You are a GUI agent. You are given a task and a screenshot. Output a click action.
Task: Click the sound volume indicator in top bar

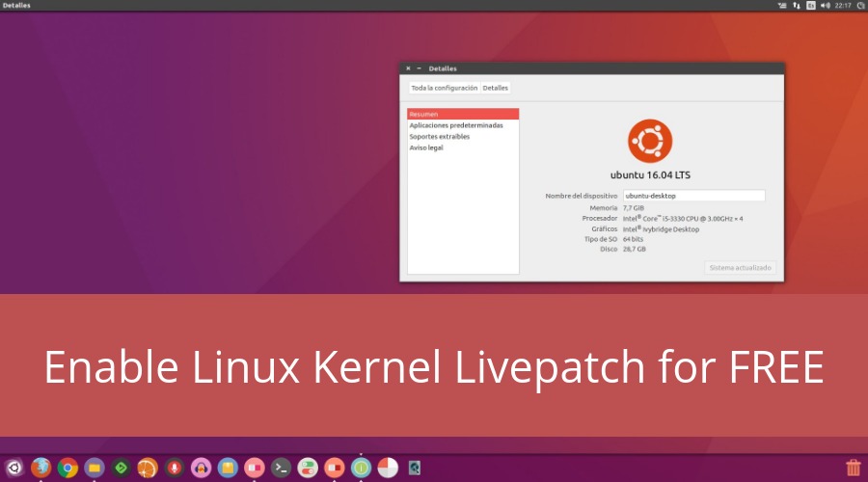click(825, 6)
